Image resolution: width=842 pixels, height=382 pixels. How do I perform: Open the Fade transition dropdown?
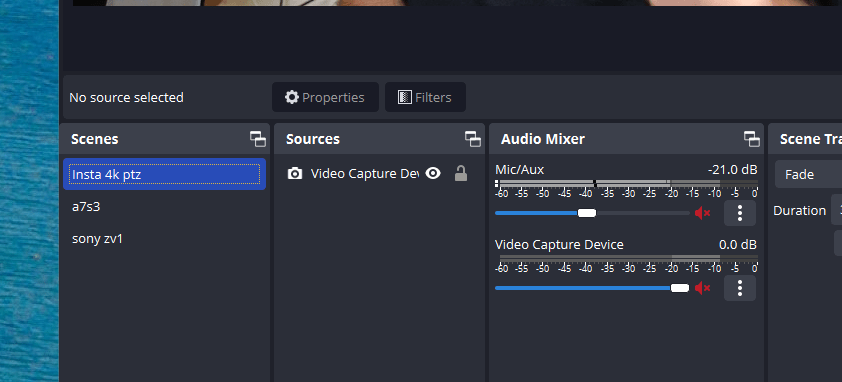click(x=808, y=175)
